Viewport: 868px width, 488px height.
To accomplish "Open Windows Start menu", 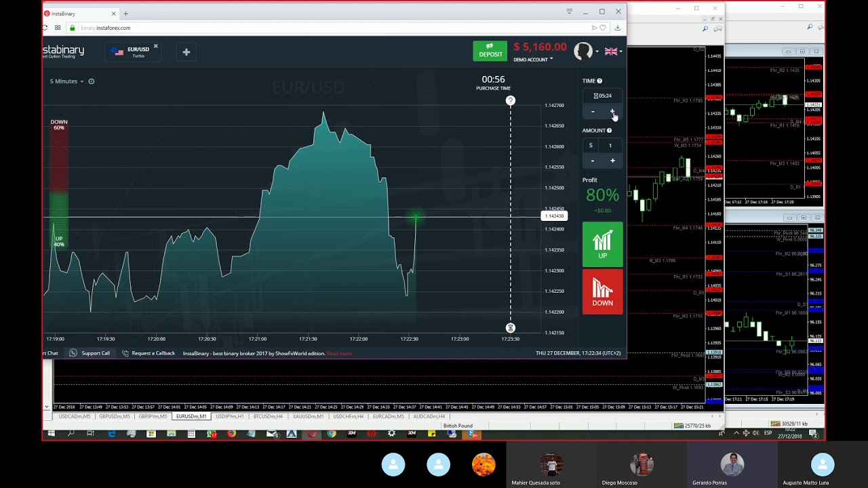I will (x=51, y=433).
